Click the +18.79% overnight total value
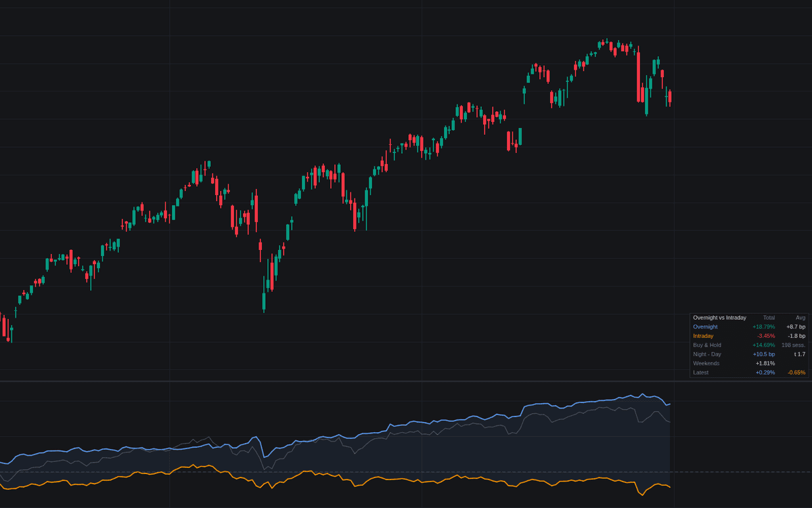Viewport: 812px width, 508px height. click(x=764, y=326)
